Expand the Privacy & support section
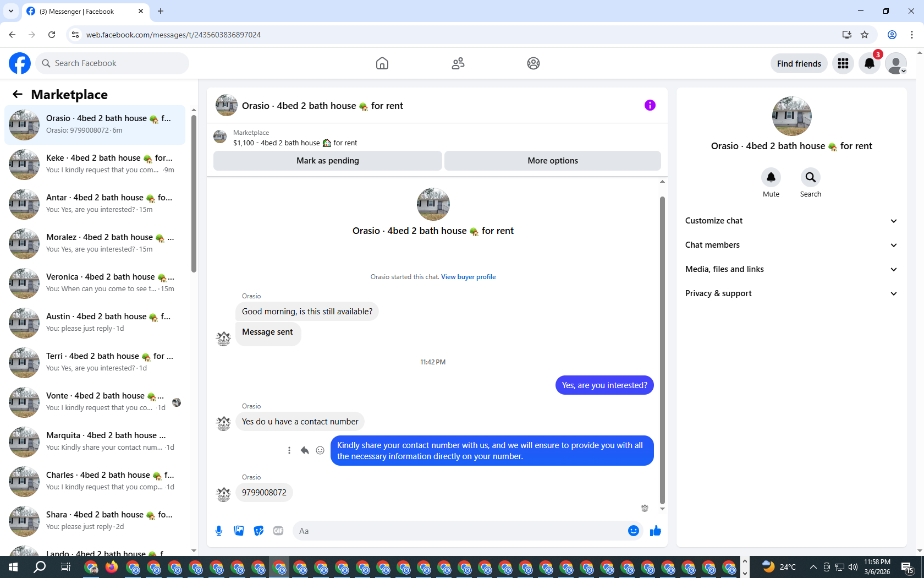 (791, 293)
